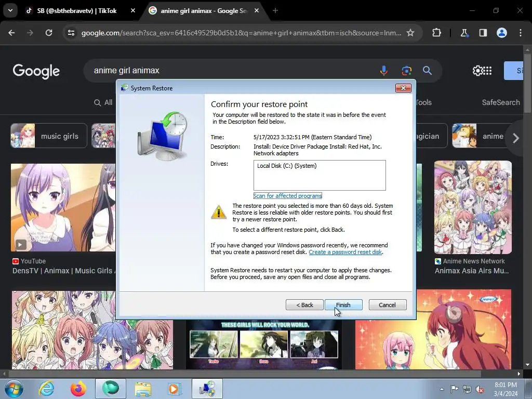Open the Animax Asia Airs result title
Screen dimensions: 532x399
[472, 271]
